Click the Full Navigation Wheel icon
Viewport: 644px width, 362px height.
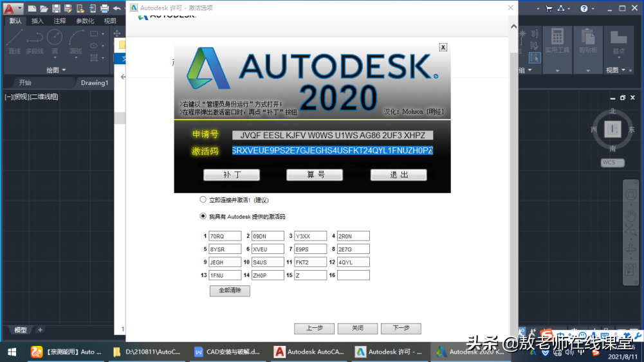click(x=631, y=195)
